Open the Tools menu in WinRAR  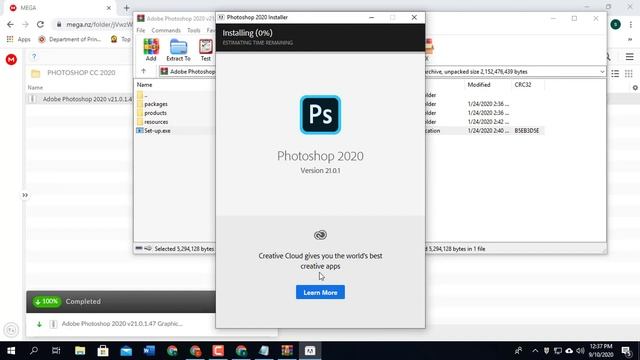[193, 30]
